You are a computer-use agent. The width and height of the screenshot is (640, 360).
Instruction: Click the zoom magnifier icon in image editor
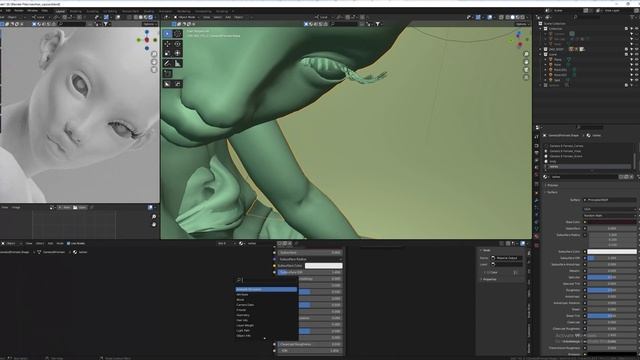(x=154, y=217)
